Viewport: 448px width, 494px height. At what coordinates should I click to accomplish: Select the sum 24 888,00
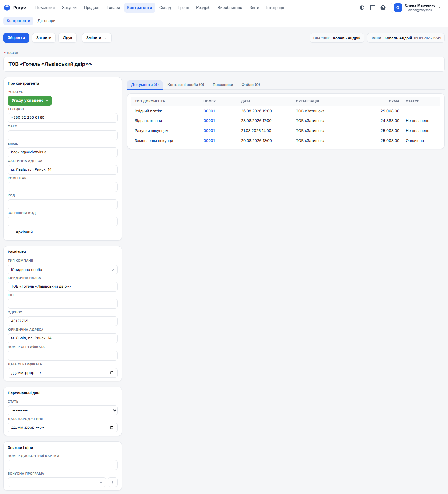click(x=390, y=121)
